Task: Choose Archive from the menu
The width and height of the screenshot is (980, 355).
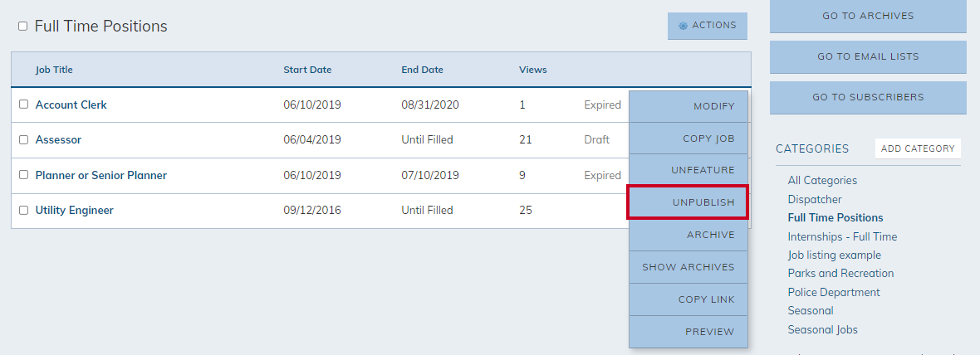Action: click(688, 236)
